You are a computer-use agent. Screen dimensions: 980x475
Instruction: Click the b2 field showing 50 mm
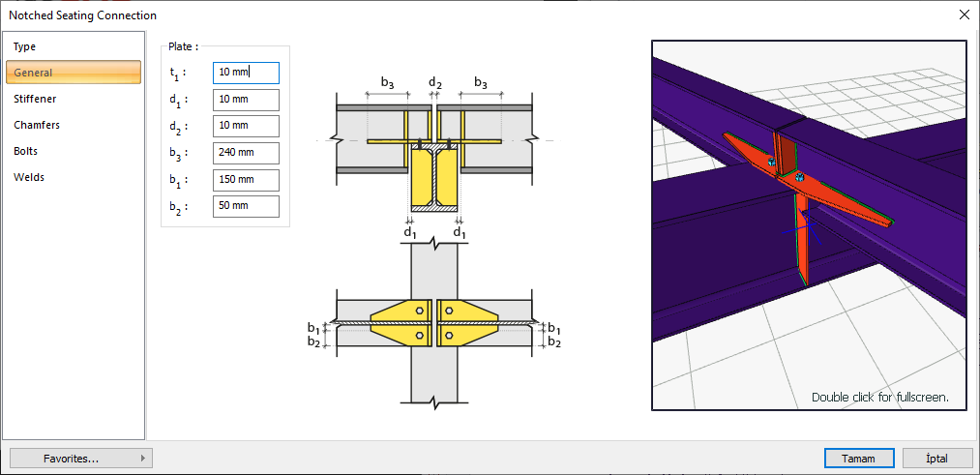[x=246, y=206]
